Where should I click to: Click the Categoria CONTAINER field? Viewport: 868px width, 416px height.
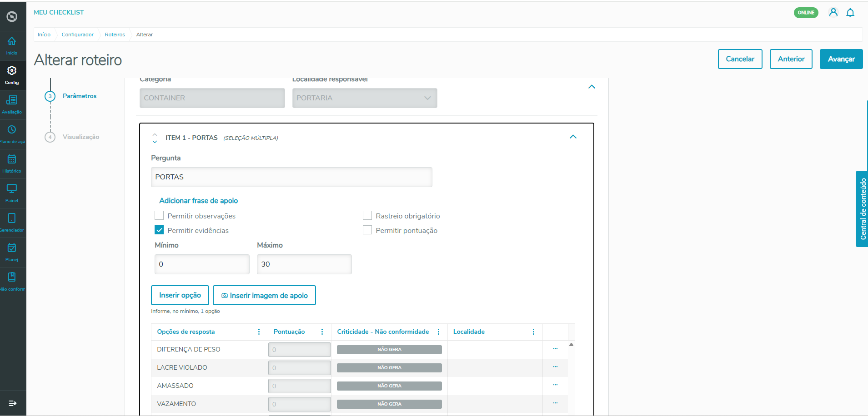[x=212, y=98]
